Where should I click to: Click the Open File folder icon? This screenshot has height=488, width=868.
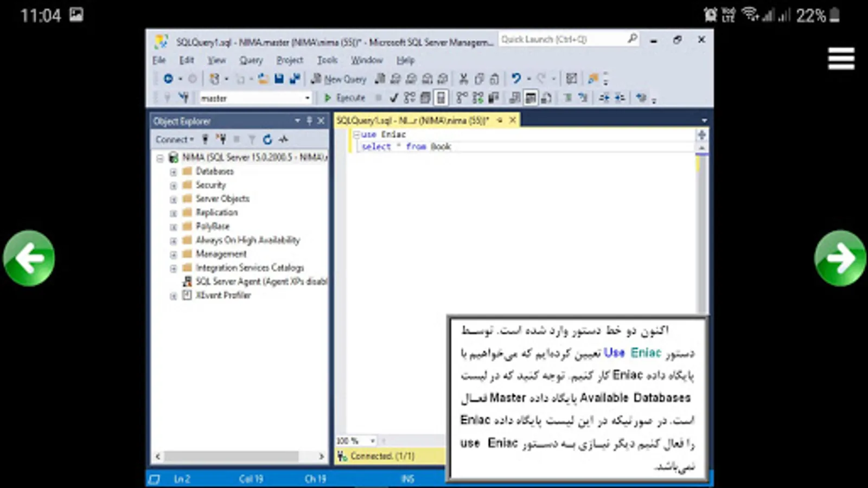coord(263,79)
